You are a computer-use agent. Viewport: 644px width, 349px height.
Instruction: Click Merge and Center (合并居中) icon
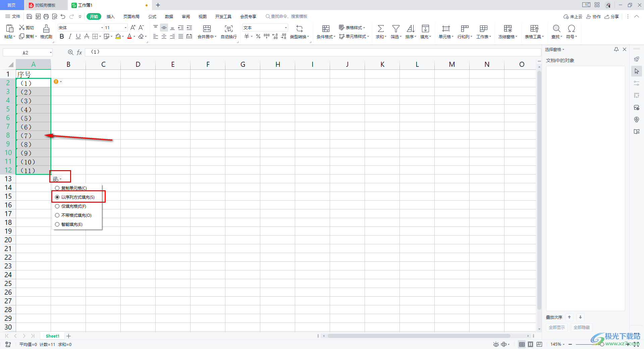point(207,29)
